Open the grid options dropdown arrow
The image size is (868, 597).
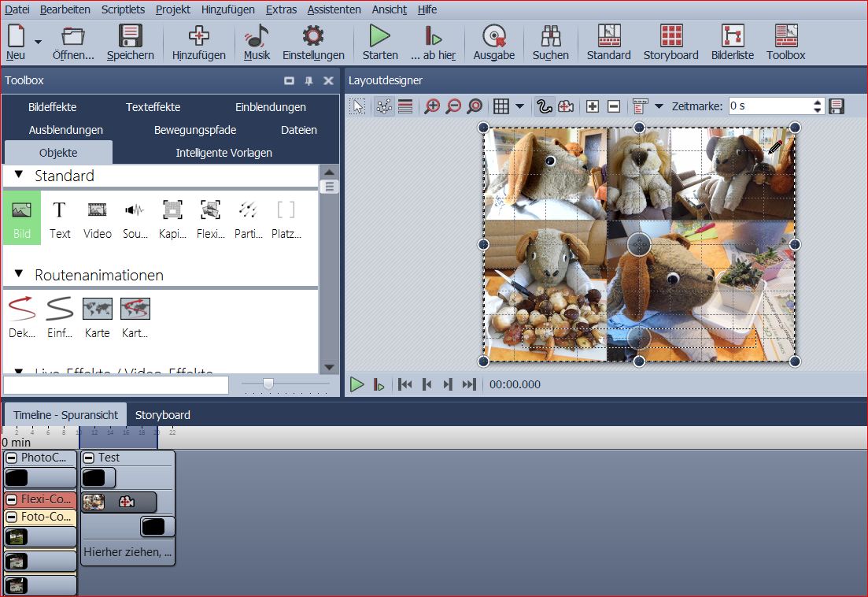tap(519, 106)
